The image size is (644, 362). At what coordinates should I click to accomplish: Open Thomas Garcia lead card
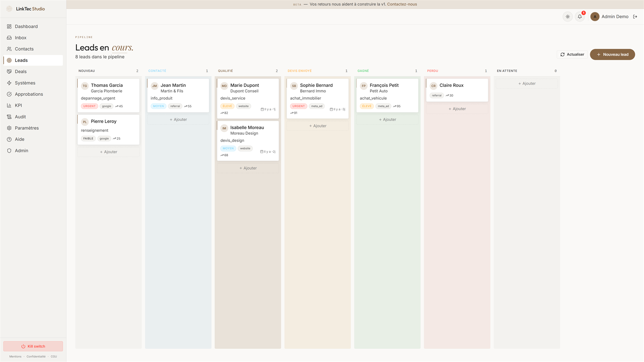tap(108, 95)
